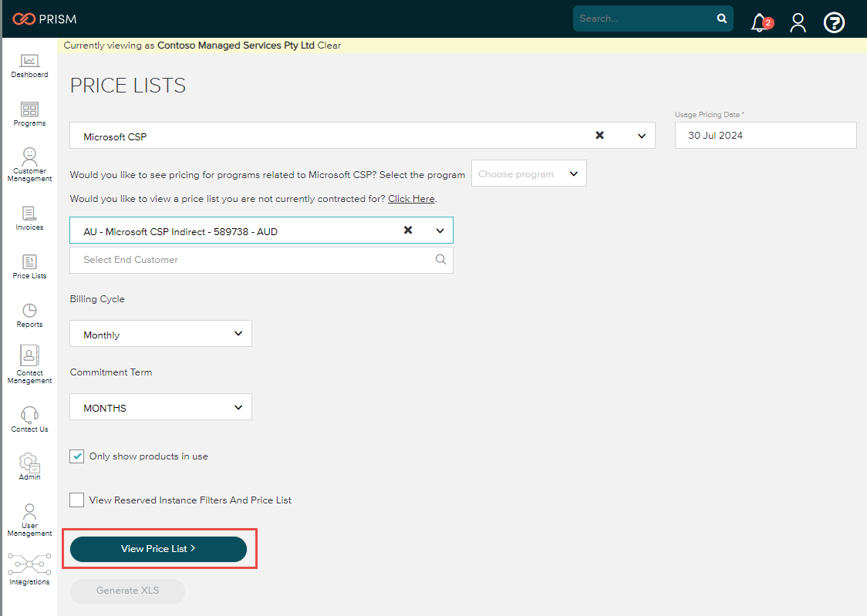Open User Management from the sidebar menu
The height and width of the screenshot is (616, 867).
pos(29,517)
